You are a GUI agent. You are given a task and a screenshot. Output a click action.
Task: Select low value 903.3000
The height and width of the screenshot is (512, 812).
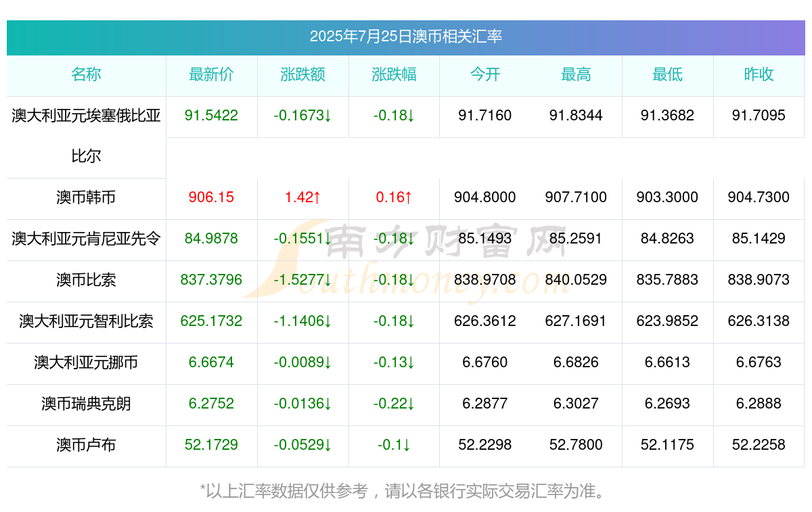tap(668, 197)
